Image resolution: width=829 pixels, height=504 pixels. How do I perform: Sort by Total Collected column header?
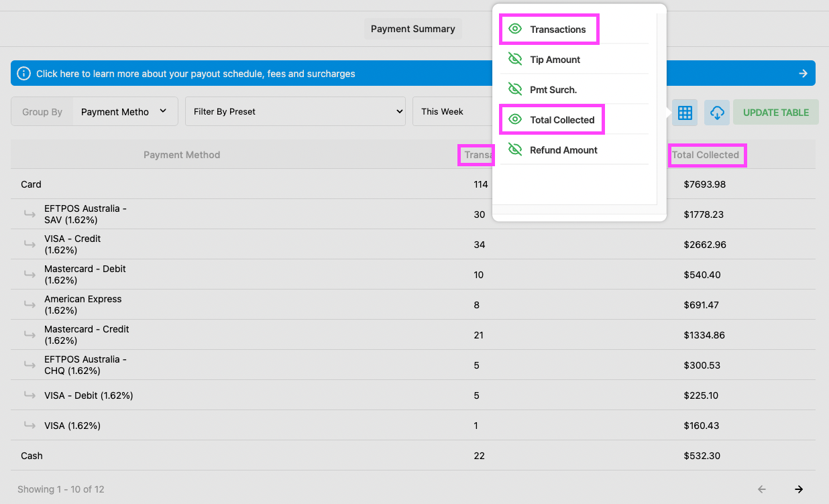706,155
